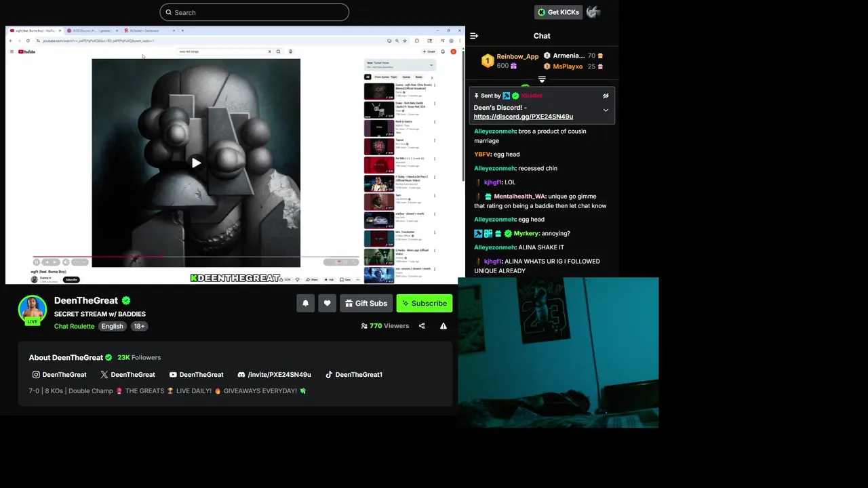Click the 23K Followers text
The height and width of the screenshot is (488, 868).
[139, 357]
